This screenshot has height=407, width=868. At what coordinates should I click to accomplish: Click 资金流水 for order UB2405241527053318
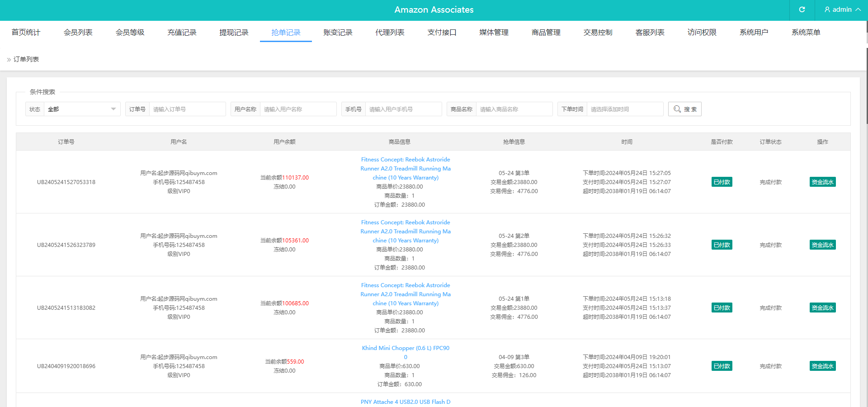pyautogui.click(x=822, y=182)
